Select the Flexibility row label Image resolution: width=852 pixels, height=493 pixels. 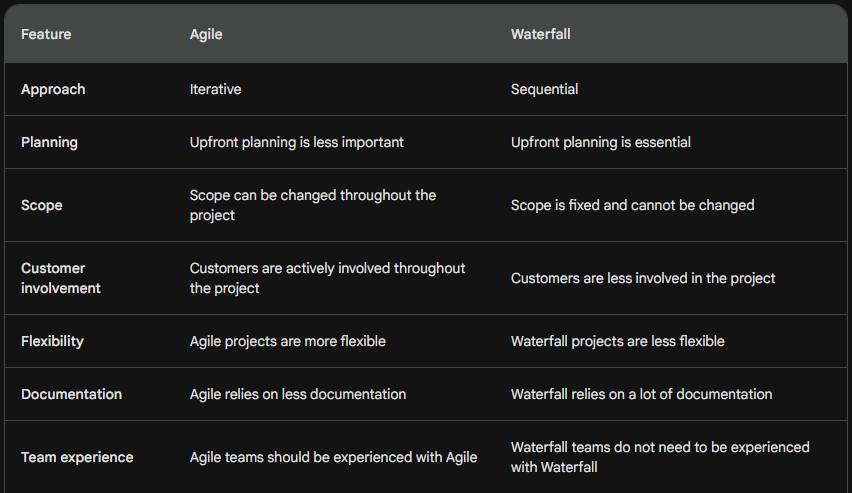pyautogui.click(x=53, y=341)
